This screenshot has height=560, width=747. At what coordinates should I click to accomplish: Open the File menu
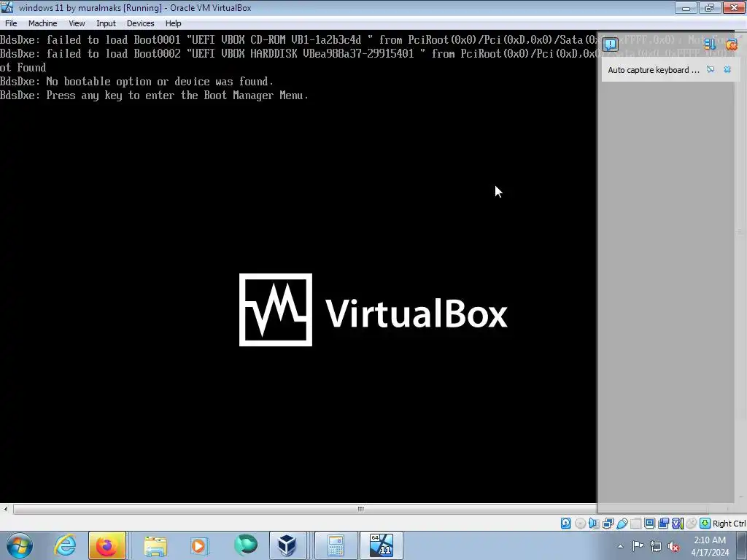coord(11,23)
